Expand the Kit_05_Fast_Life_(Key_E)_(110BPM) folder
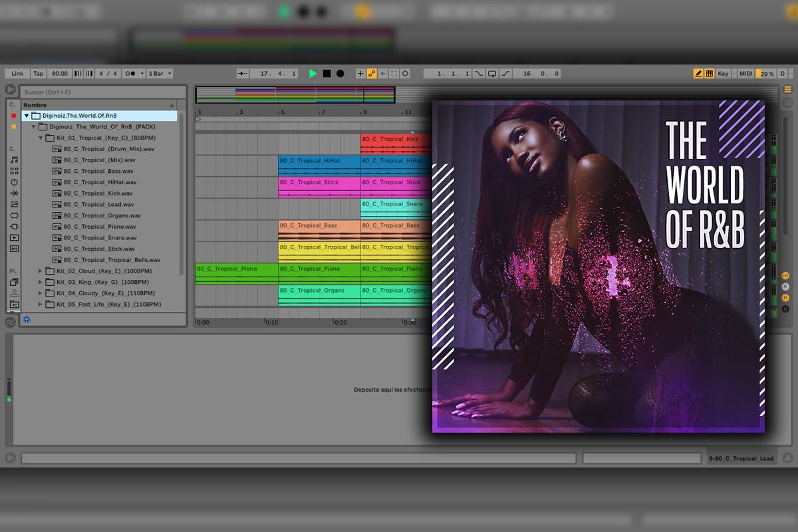798x532 pixels. tap(41, 305)
